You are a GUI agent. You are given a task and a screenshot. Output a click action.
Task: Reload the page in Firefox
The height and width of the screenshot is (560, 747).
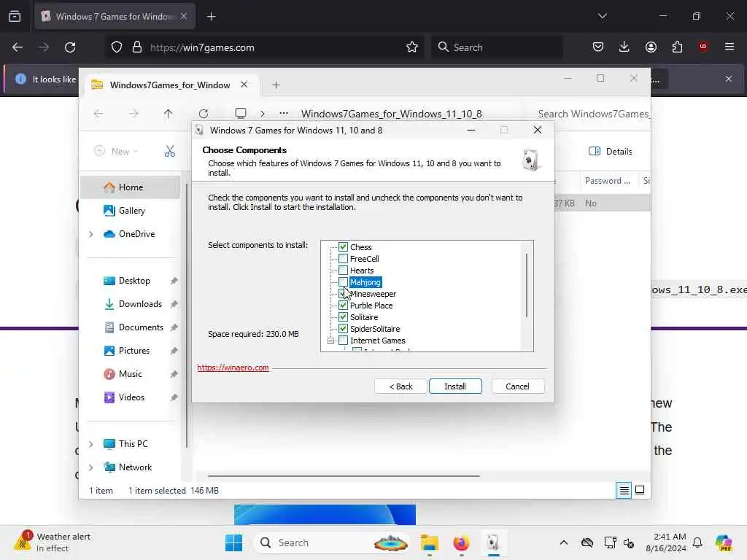(x=70, y=47)
